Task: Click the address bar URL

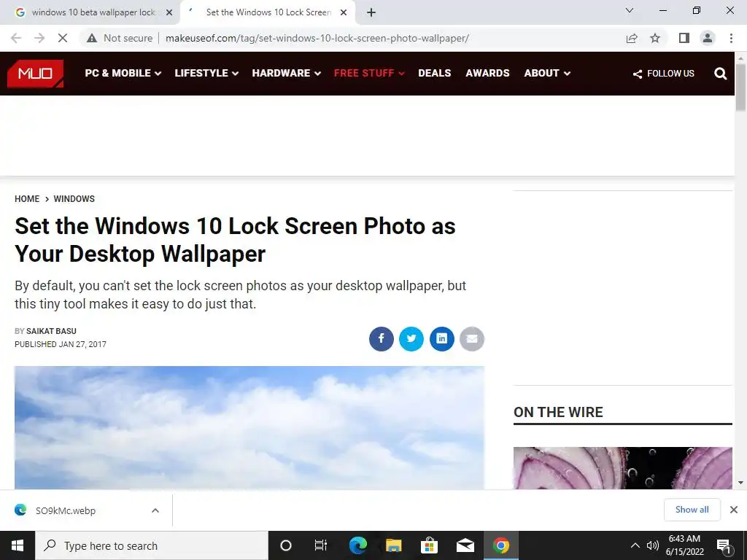Action: click(x=317, y=38)
